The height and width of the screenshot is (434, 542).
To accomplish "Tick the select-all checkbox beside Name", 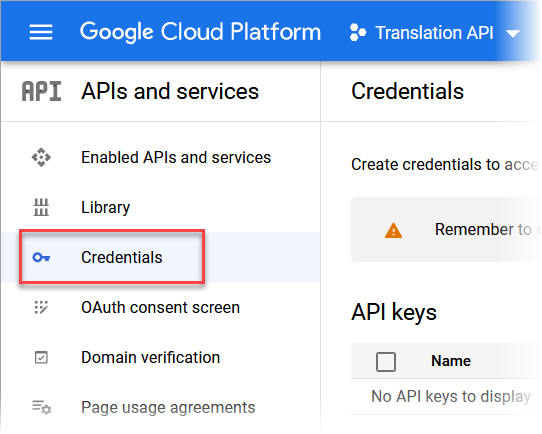I will (x=386, y=362).
